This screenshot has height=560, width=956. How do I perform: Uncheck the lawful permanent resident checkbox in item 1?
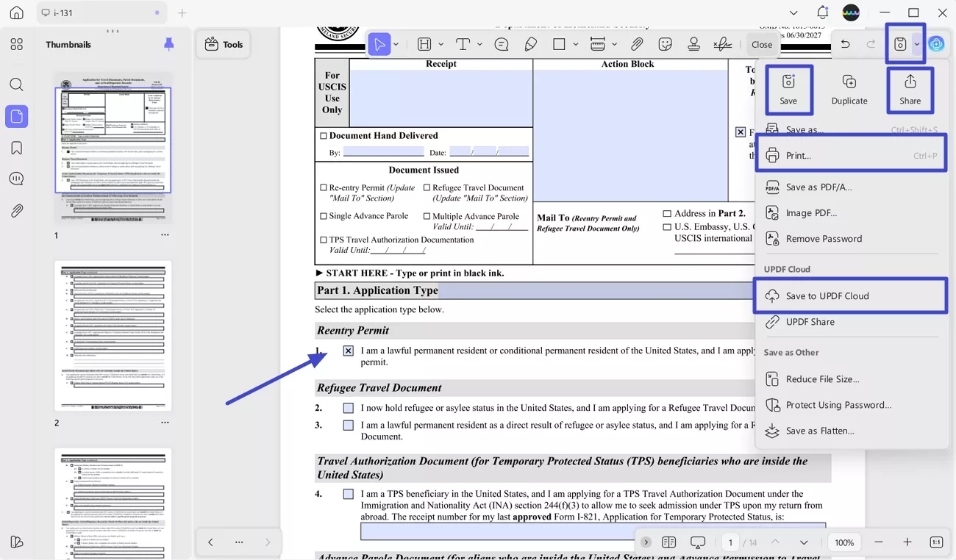point(347,351)
